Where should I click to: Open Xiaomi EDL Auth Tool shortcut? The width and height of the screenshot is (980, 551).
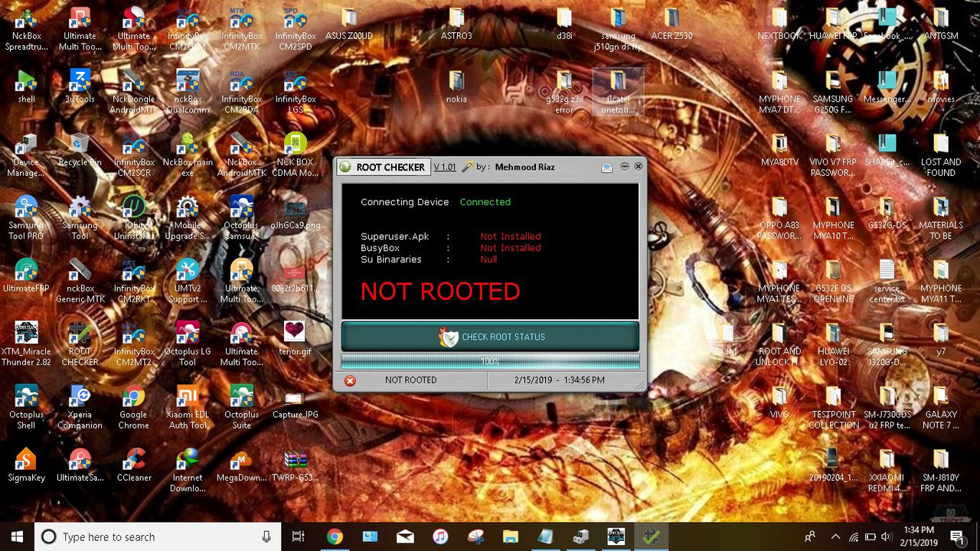[188, 408]
